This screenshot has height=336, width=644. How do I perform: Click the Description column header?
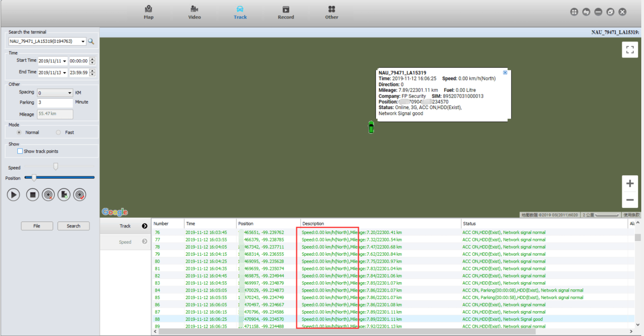(380, 224)
